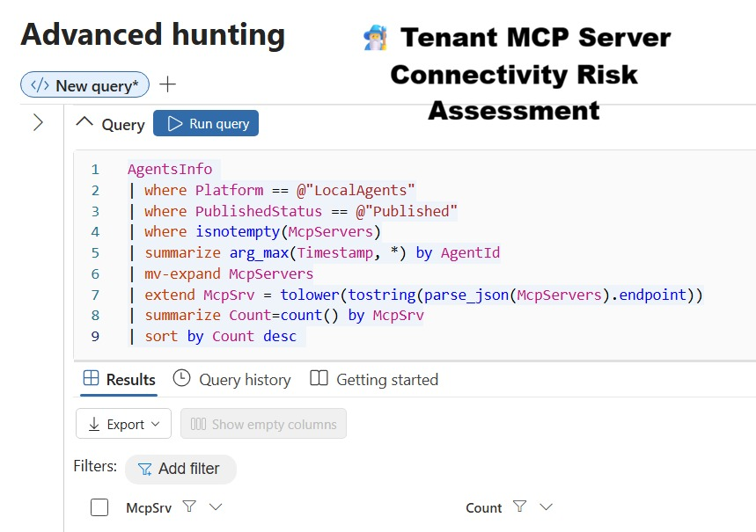
Task: Toggle the select-all rows checkbox
Action: (x=99, y=507)
